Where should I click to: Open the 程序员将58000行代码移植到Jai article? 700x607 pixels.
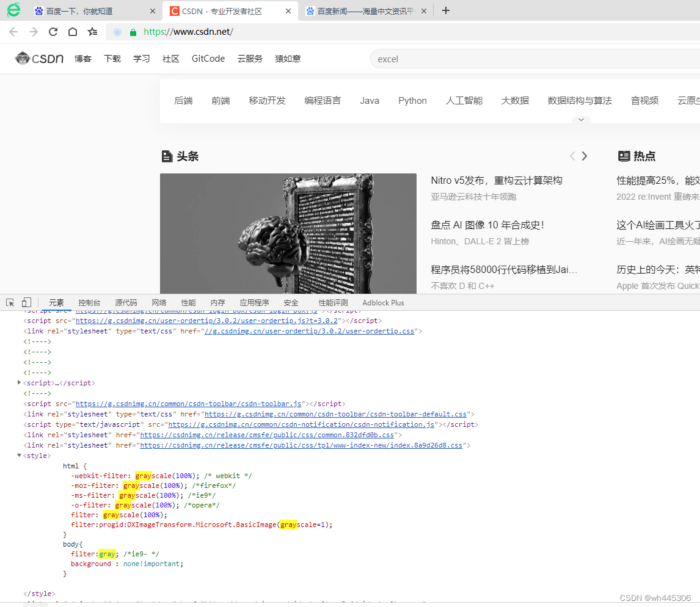[x=504, y=270]
